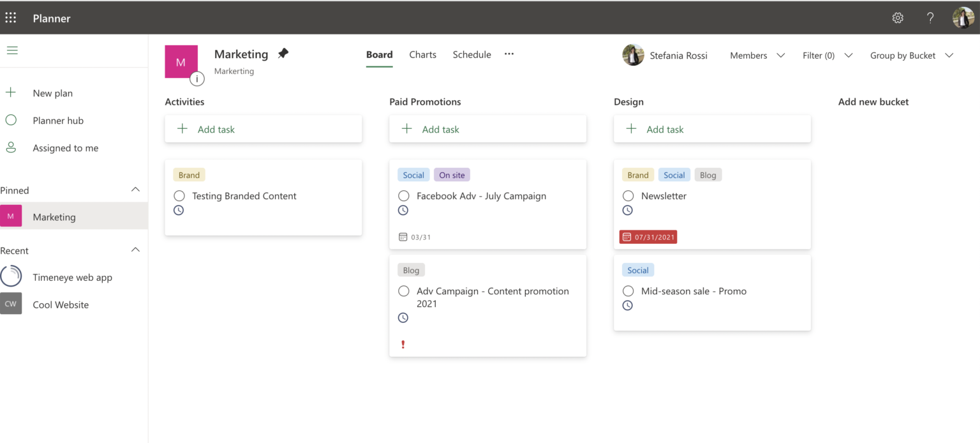The width and height of the screenshot is (980, 443).
Task: Click Add new bucket
Action: click(873, 102)
